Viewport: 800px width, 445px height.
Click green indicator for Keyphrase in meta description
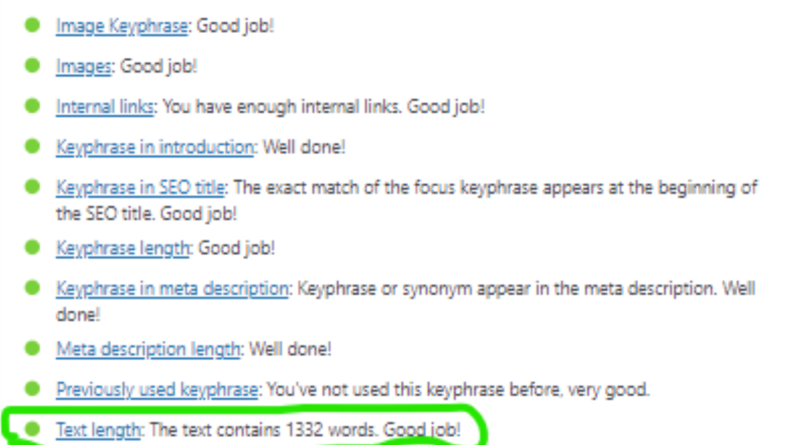click(33, 287)
